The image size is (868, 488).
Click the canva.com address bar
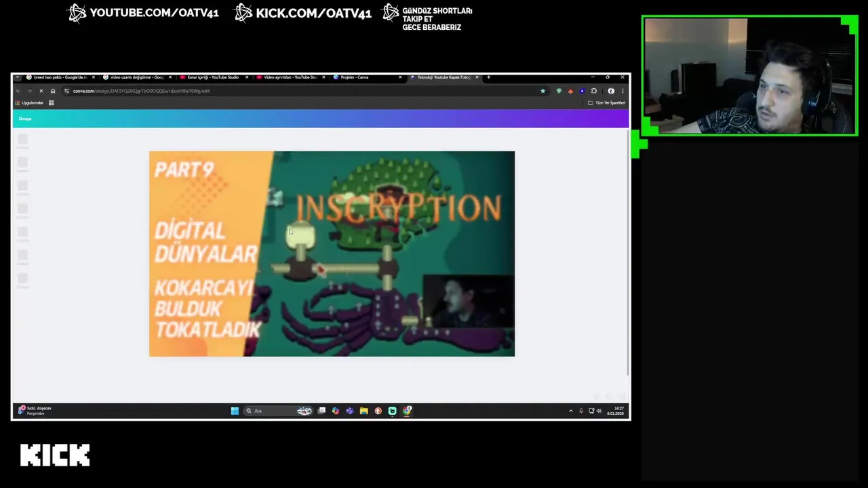(305, 91)
